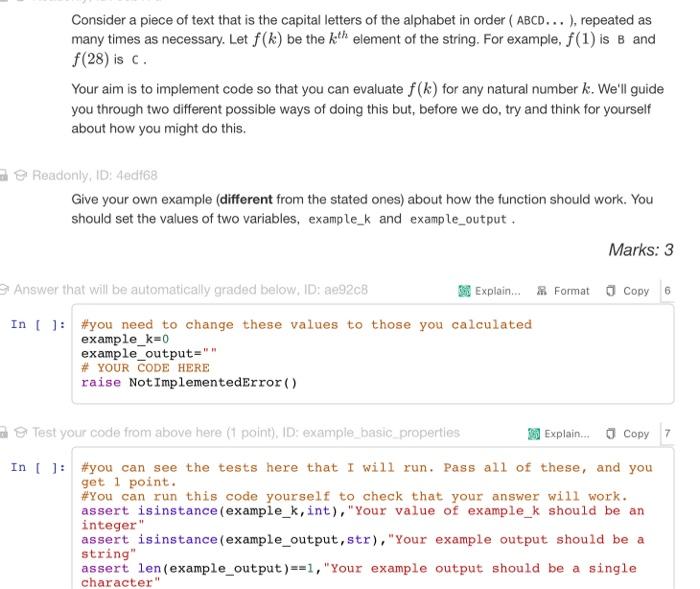Viewport: 700px width, 589px height.
Task: Click graduation cap icon beside Test your code
Action: [21, 432]
